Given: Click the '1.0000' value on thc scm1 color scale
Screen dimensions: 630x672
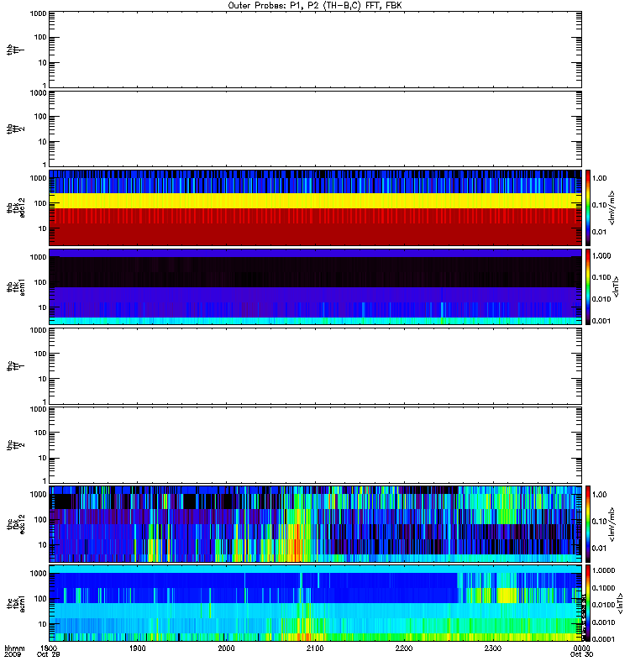Looking at the screenshot, I should (x=603, y=570).
